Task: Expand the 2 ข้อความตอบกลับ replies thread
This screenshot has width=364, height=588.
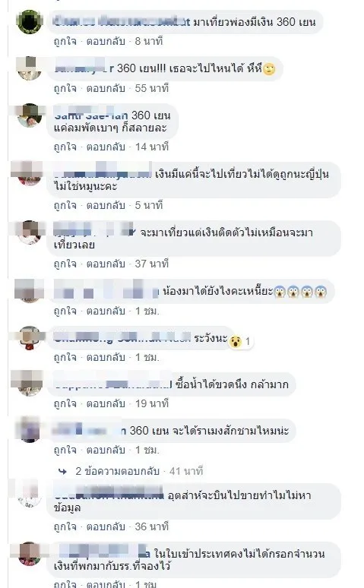Action: click(117, 471)
